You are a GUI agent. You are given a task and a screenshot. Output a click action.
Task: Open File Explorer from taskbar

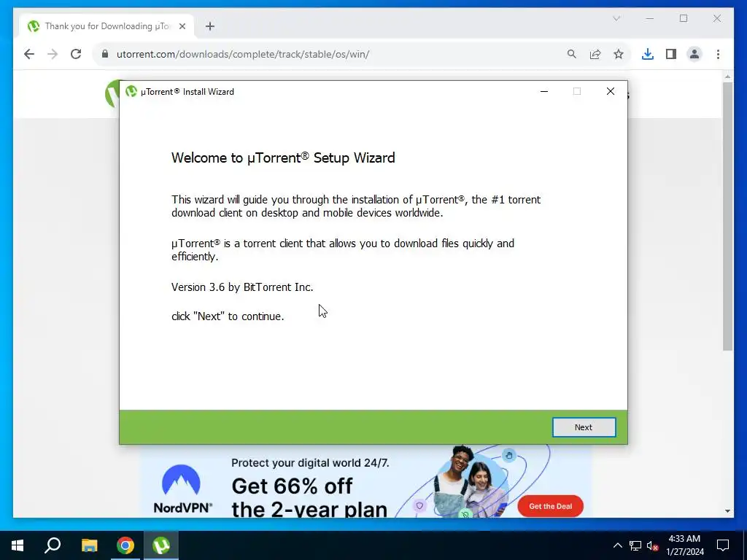click(89, 545)
